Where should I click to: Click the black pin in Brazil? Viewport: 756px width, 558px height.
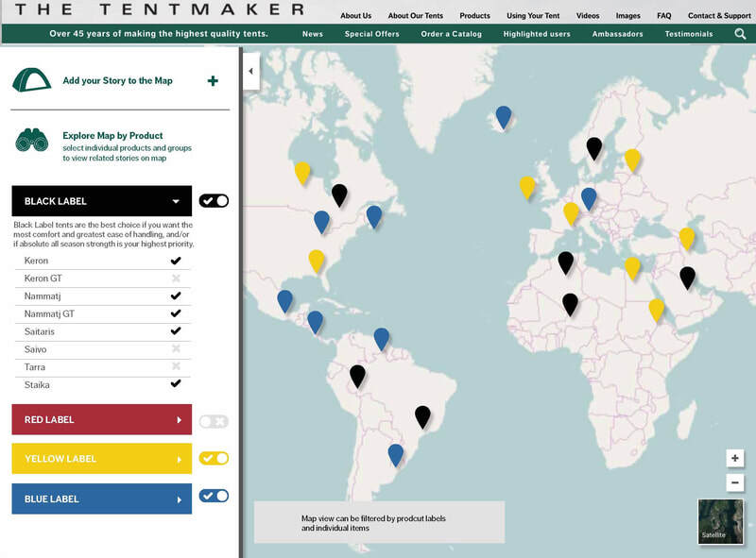(422, 416)
